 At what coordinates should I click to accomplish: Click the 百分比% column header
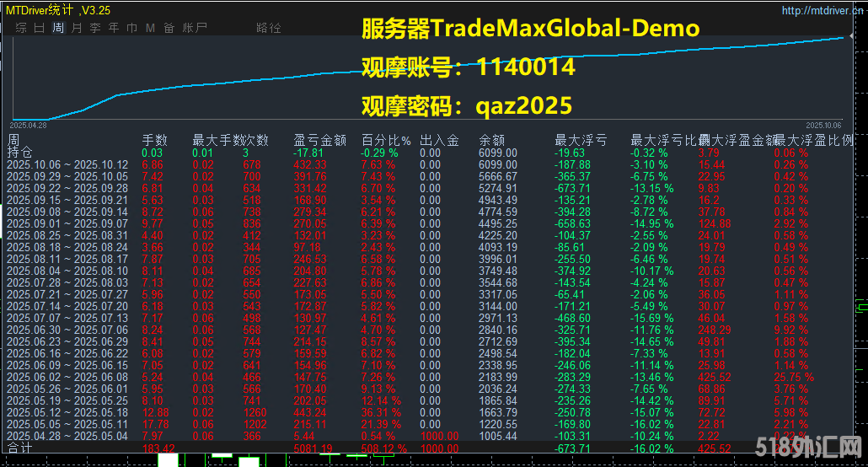click(x=387, y=140)
